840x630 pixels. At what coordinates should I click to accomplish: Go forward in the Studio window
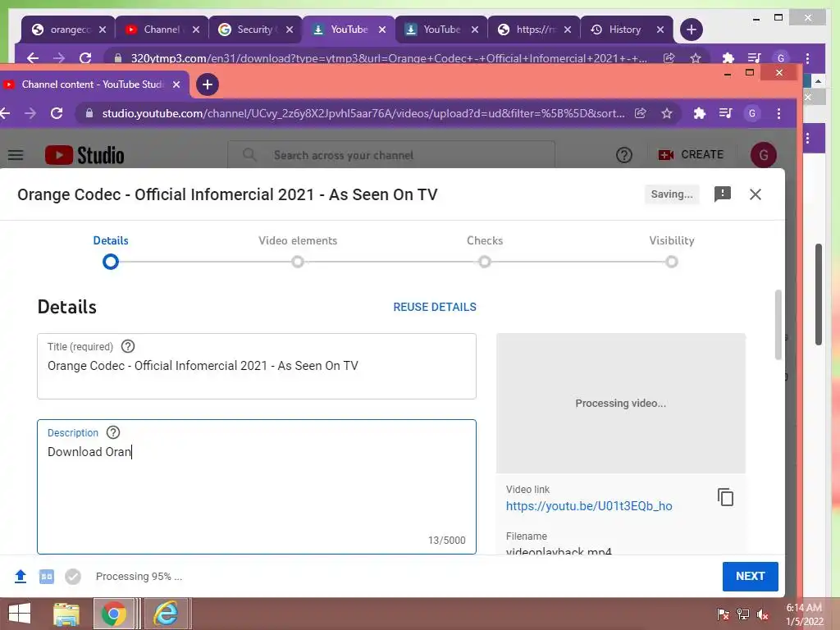[30, 113]
